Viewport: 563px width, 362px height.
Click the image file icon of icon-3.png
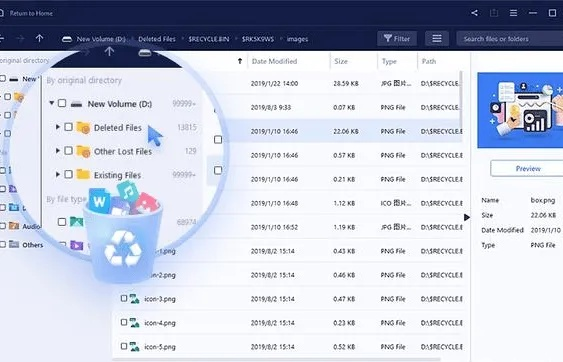pos(135,299)
